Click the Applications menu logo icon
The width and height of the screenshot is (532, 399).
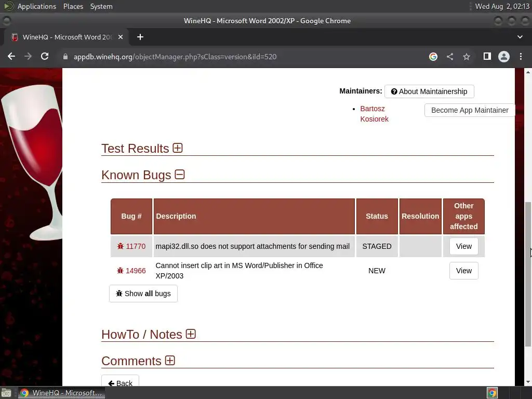click(8, 6)
